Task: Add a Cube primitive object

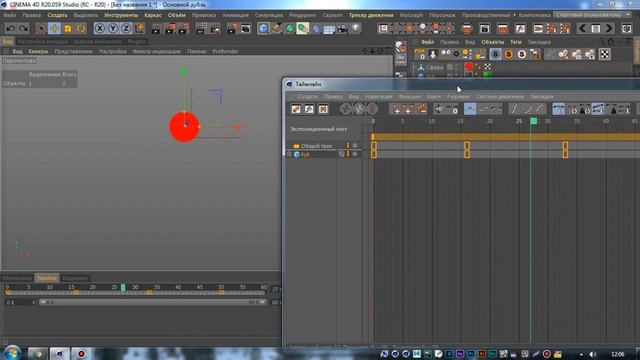Action: (263, 28)
